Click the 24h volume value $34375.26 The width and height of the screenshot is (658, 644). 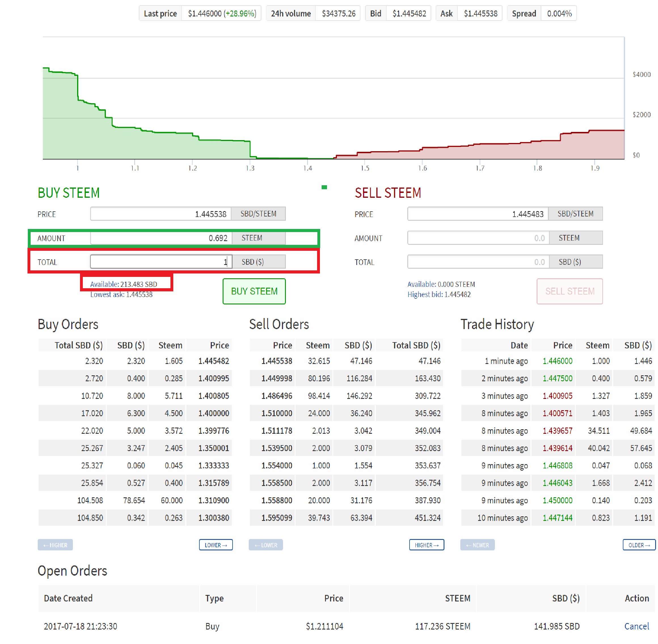click(x=338, y=14)
